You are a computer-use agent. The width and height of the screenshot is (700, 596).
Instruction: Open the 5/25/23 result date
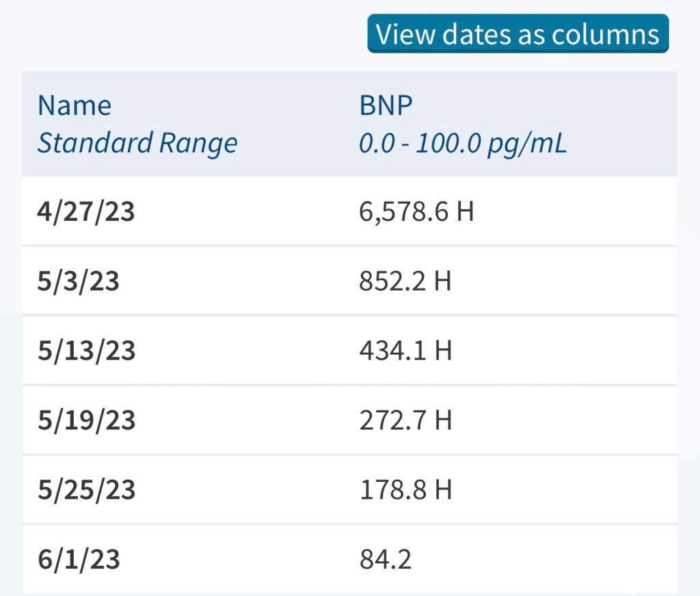[86, 490]
